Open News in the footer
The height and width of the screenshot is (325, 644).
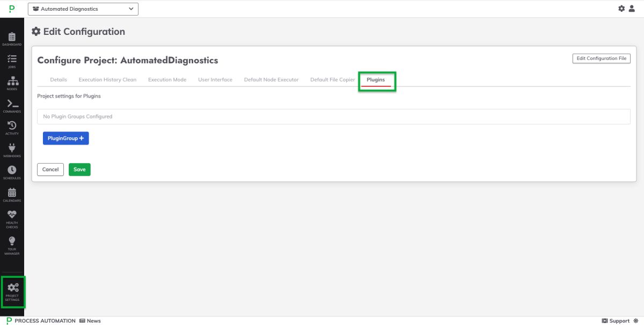(x=90, y=321)
